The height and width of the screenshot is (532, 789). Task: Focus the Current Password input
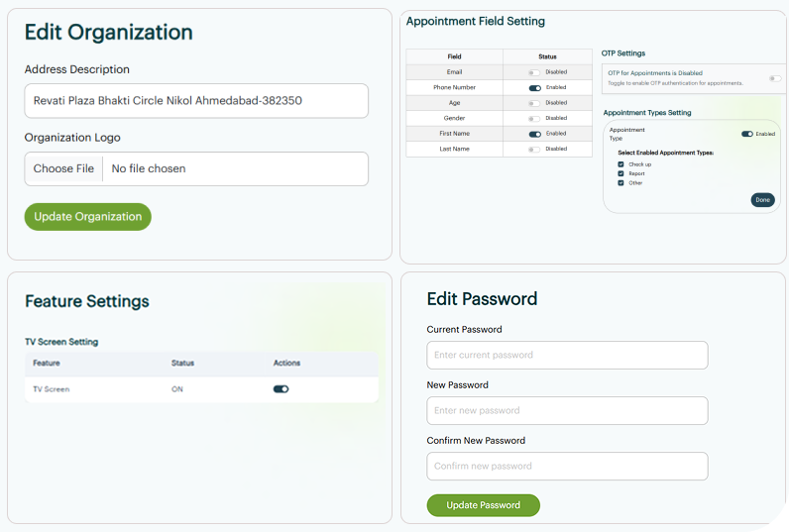pos(567,356)
